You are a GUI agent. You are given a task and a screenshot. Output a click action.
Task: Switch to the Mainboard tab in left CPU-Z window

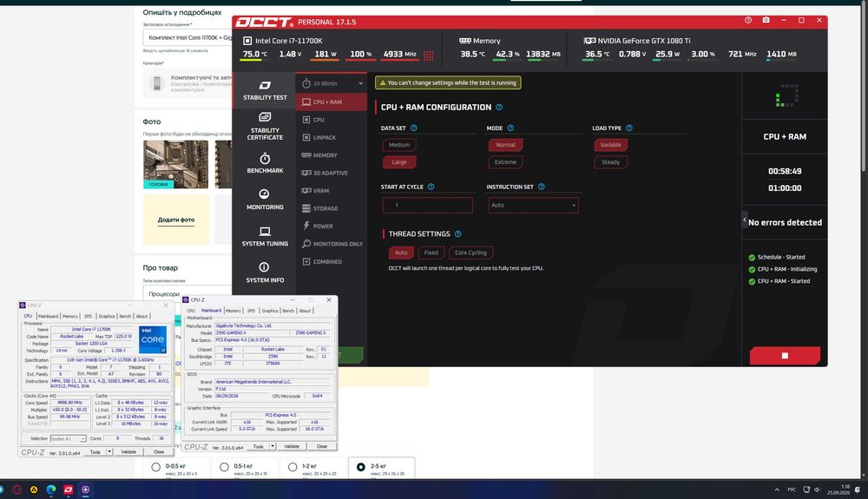coord(48,317)
